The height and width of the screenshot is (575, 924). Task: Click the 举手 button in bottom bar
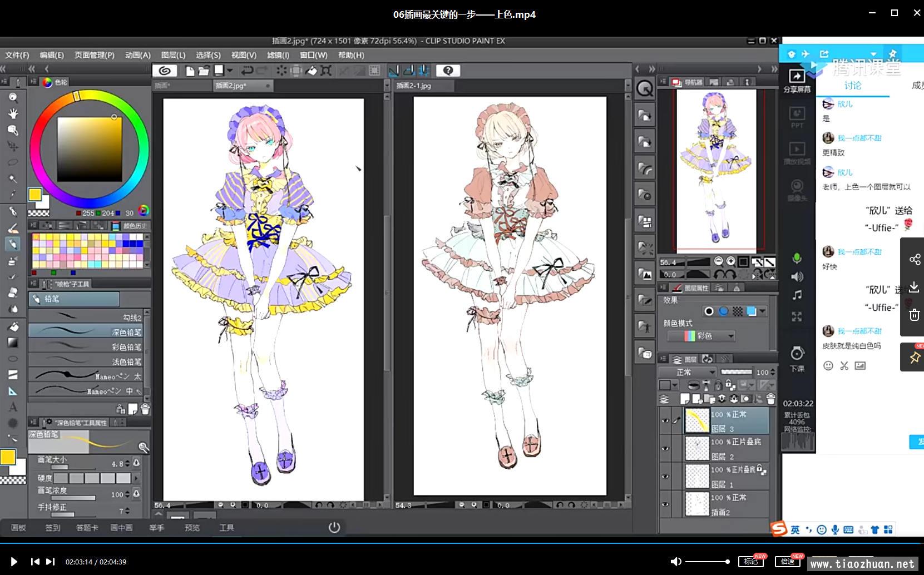(156, 528)
